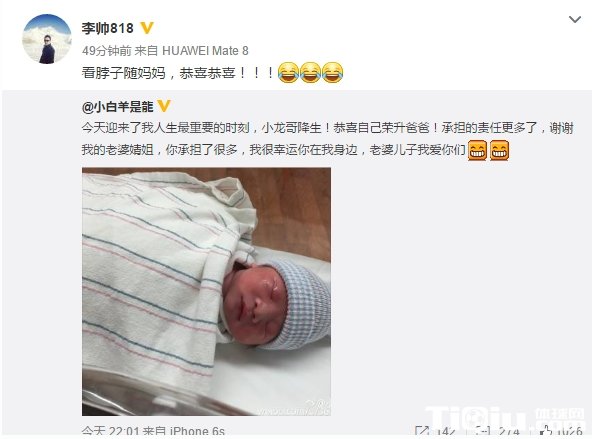Open the dropdown chevron on the post
Viewport: 592px width, 439px height.
click(x=575, y=19)
